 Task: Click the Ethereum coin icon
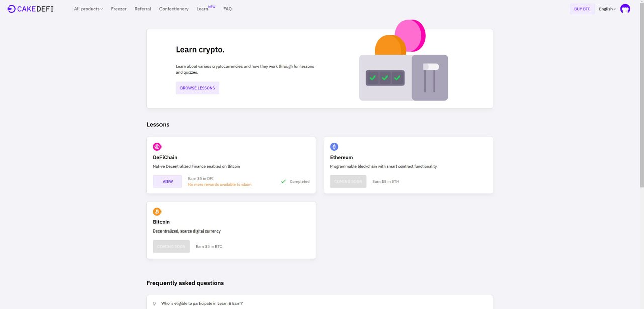coord(334,147)
